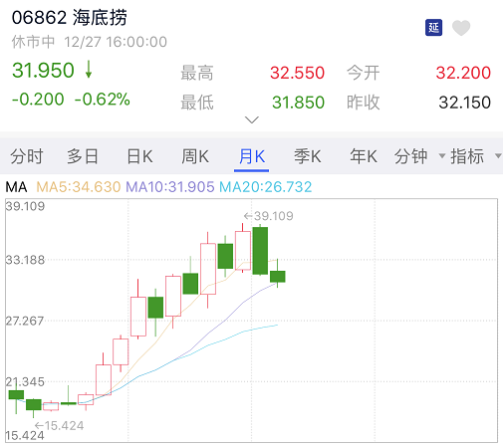Tap the heart favorite icon
Image resolution: width=503 pixels, height=448 pixels.
[461, 28]
